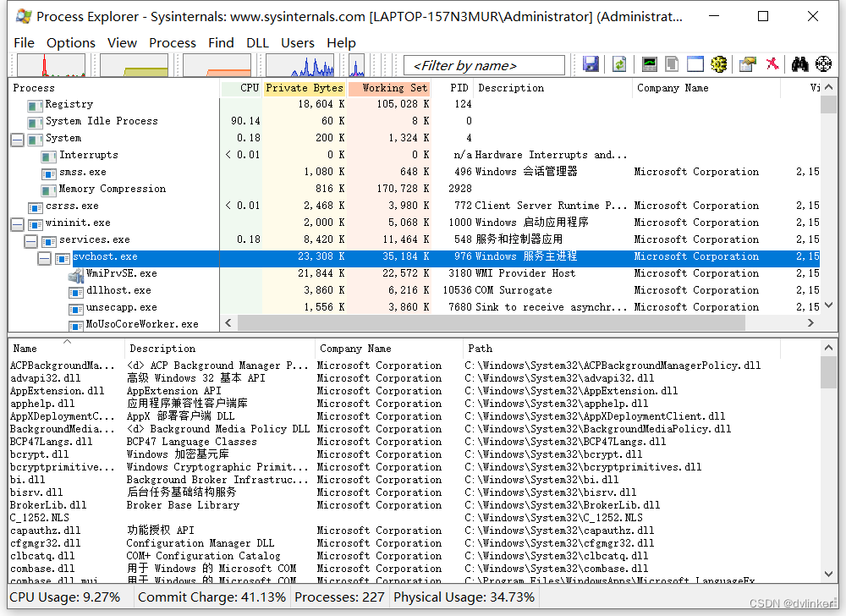Open the yellow commit history mini graph
This screenshot has height=616, width=846.
click(x=135, y=64)
